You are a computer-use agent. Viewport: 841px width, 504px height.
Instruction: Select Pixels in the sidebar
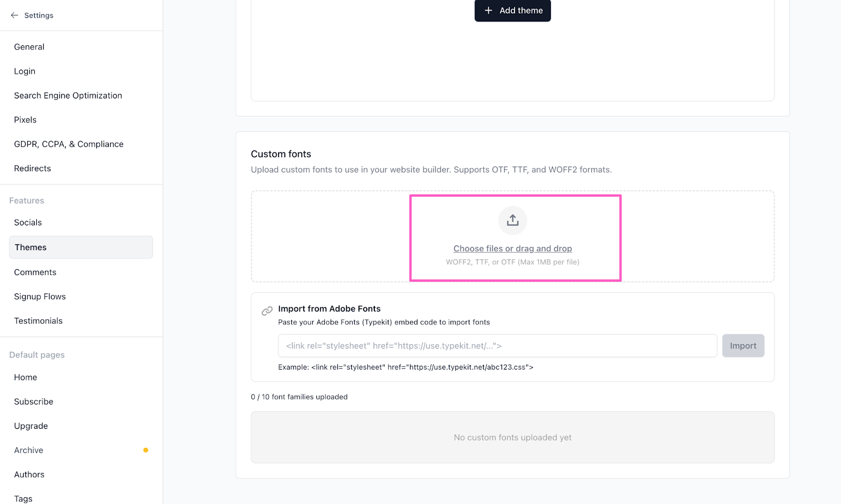tap(25, 120)
